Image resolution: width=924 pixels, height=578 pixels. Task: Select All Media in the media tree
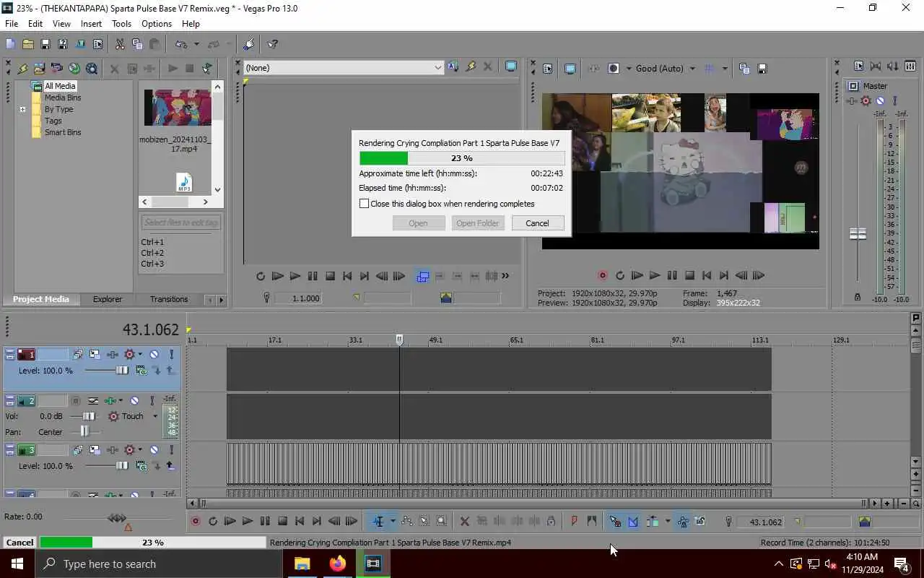(60, 86)
